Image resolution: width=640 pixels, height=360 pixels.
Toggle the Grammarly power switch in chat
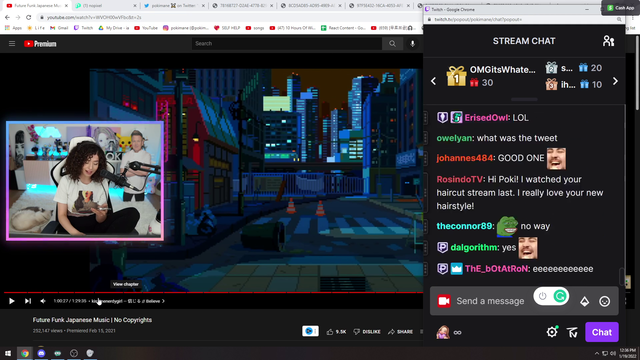coord(542,296)
